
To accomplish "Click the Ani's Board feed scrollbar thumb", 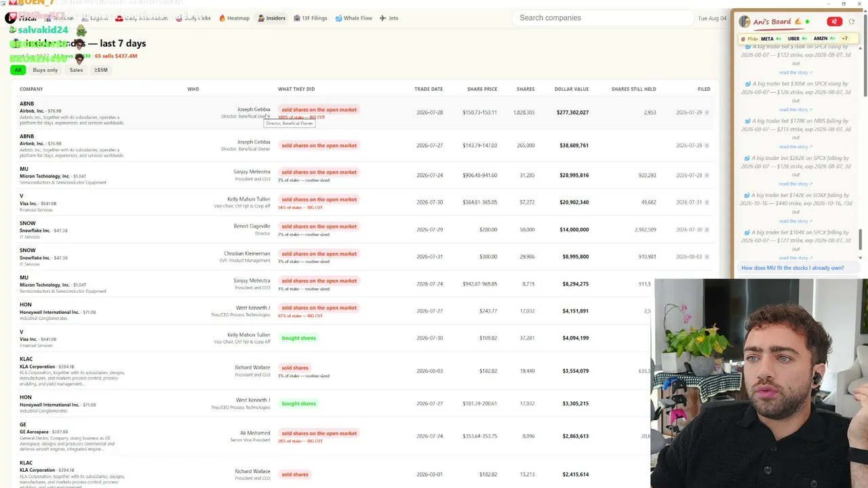I will tap(861, 240).
